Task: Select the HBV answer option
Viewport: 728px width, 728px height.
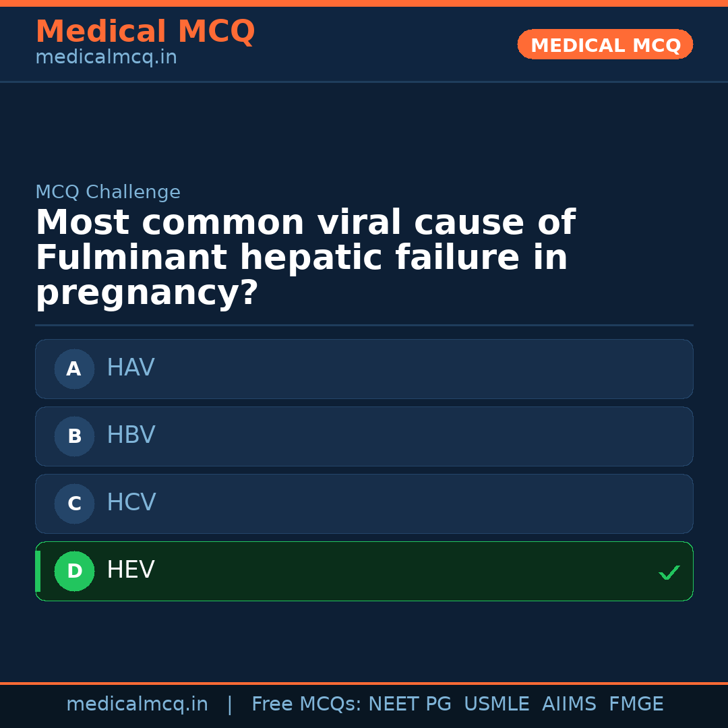Action: [364, 436]
